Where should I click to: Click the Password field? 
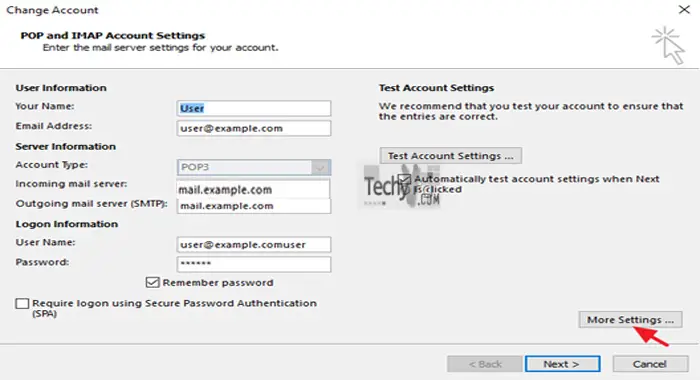click(x=254, y=264)
